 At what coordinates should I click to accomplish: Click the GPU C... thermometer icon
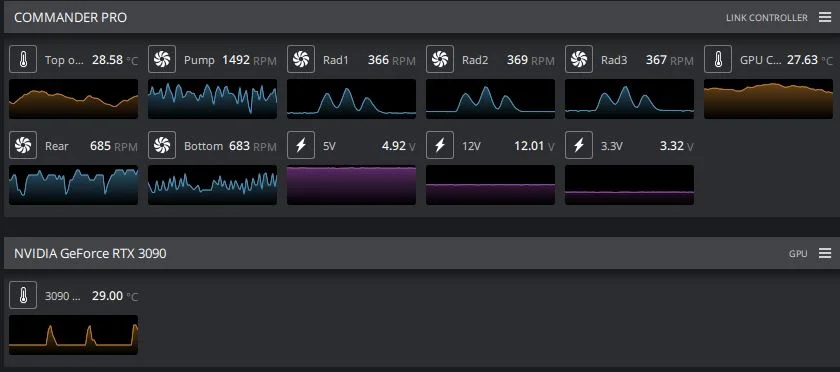(x=718, y=59)
